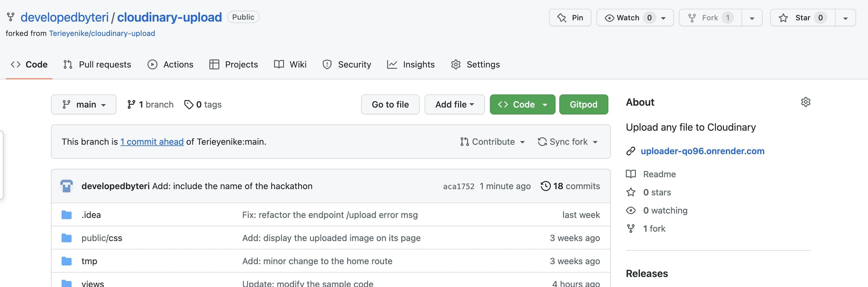View the Insights tab
The image size is (868, 287).
[x=411, y=64]
